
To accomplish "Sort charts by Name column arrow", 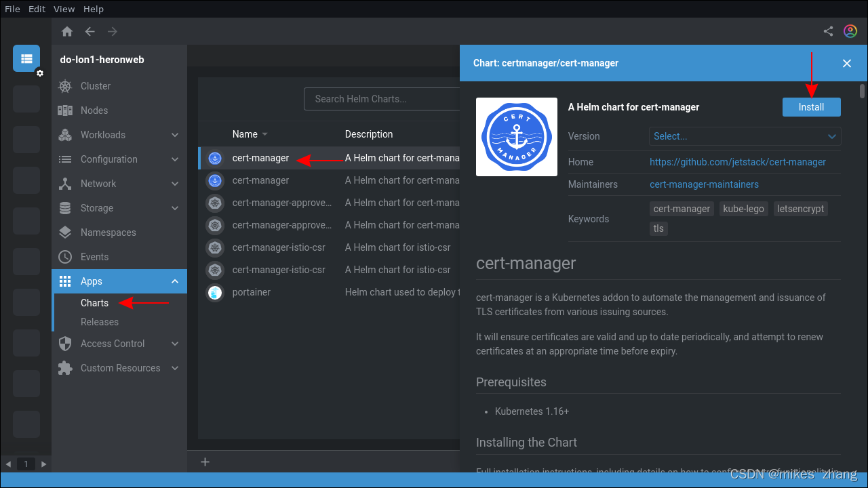I will (x=265, y=134).
